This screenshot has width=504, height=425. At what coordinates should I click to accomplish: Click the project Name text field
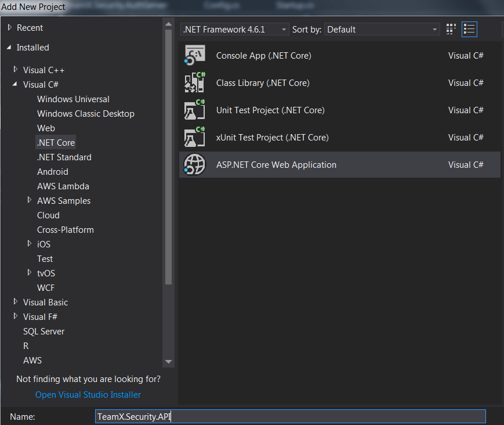click(x=290, y=416)
